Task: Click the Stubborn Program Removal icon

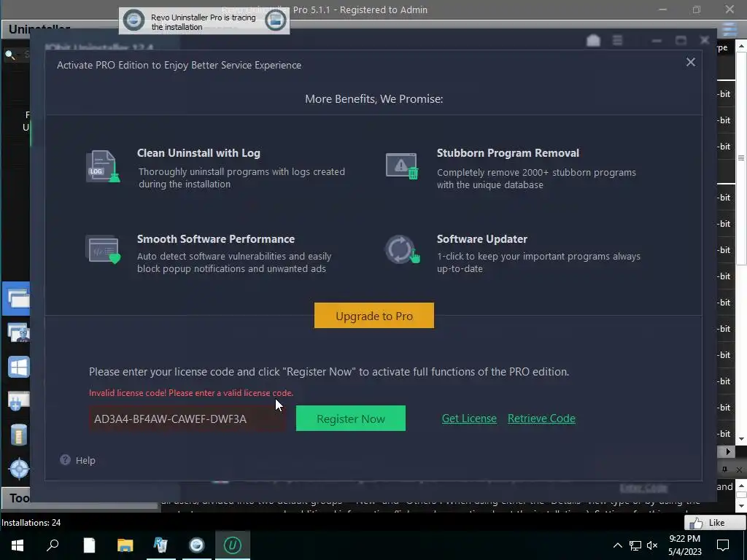Action: point(402,166)
